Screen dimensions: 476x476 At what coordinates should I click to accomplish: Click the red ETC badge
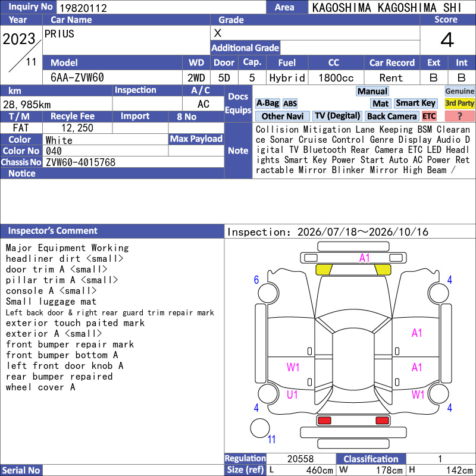coord(429,116)
